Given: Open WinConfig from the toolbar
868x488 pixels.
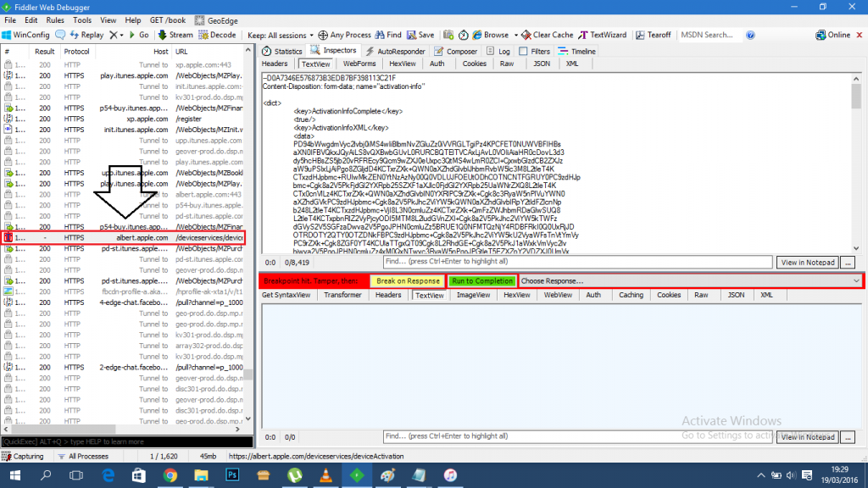Looking at the screenshot, I should pos(26,35).
